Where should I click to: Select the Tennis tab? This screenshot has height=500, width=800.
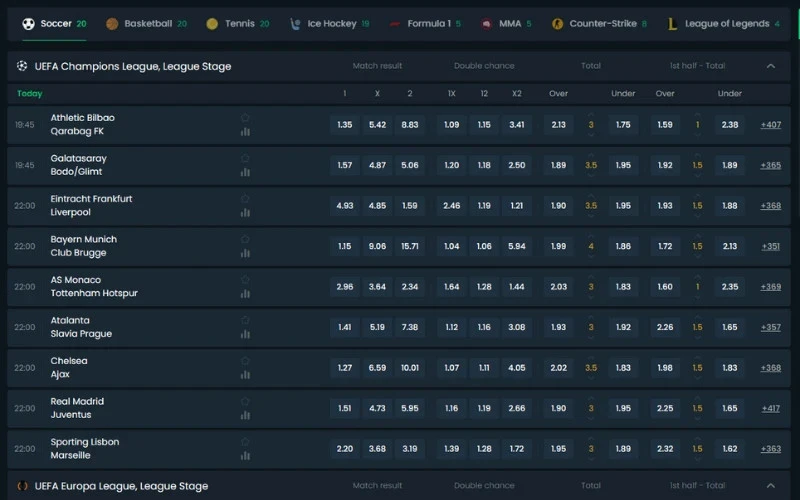(x=238, y=23)
